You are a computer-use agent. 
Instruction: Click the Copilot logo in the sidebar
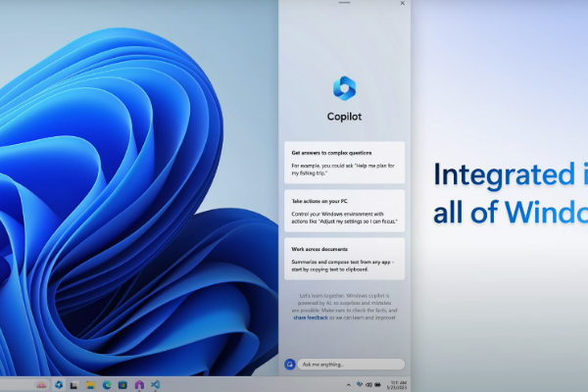tap(344, 88)
